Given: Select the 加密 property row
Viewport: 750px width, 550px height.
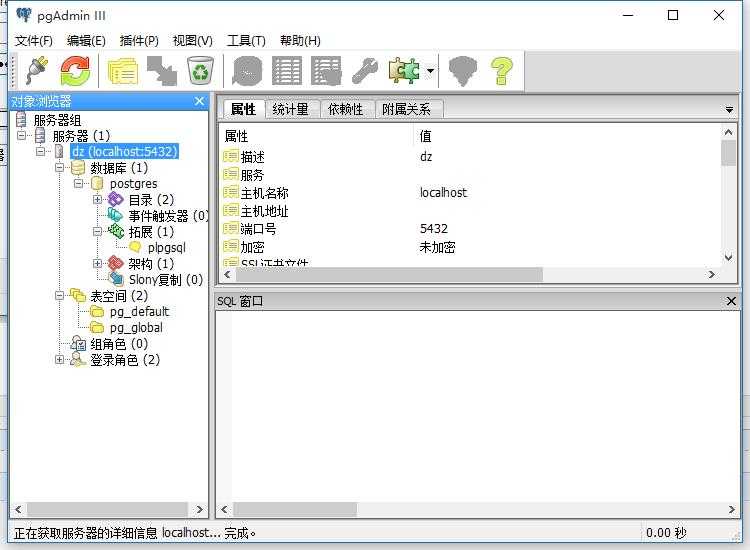Looking at the screenshot, I should point(471,247).
